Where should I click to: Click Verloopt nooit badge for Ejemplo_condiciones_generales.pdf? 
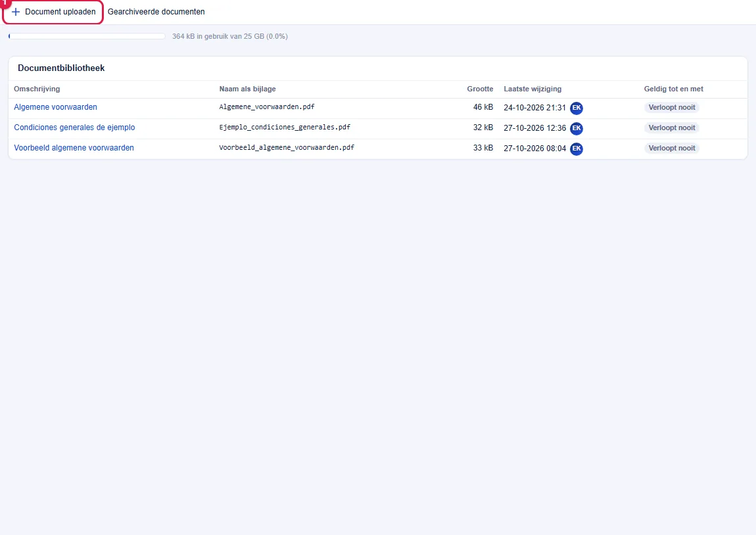pyautogui.click(x=672, y=128)
